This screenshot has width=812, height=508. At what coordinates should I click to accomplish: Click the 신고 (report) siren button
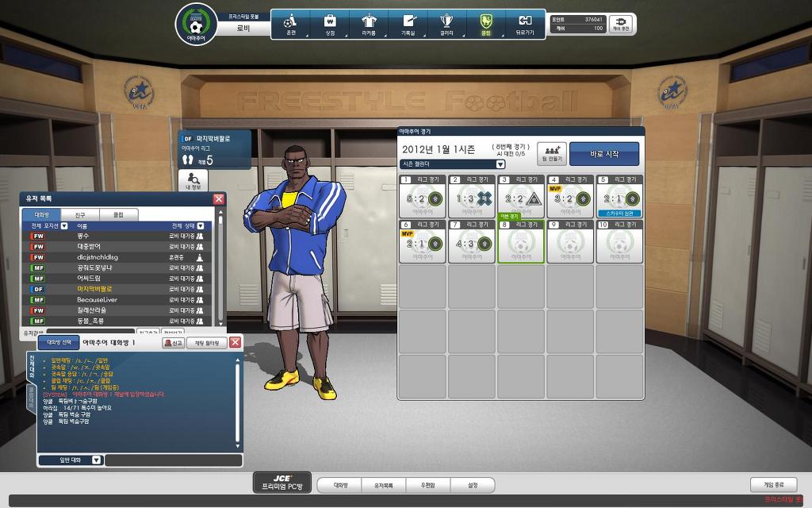173,343
